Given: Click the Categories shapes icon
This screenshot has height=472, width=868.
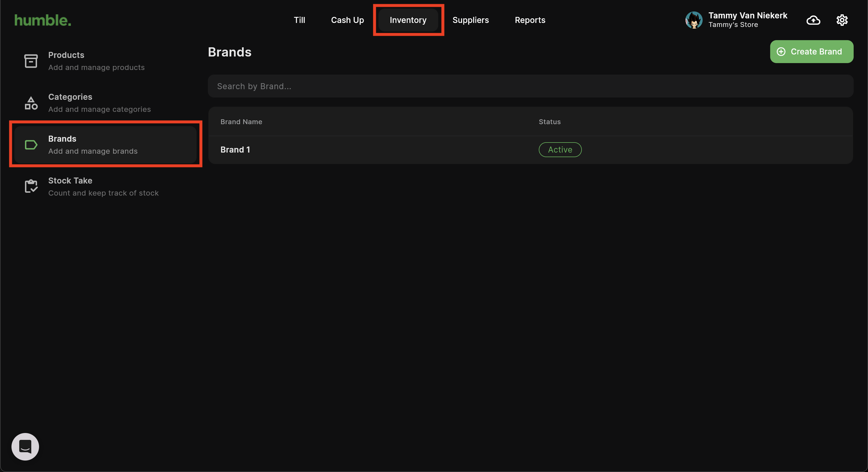Looking at the screenshot, I should (x=31, y=103).
